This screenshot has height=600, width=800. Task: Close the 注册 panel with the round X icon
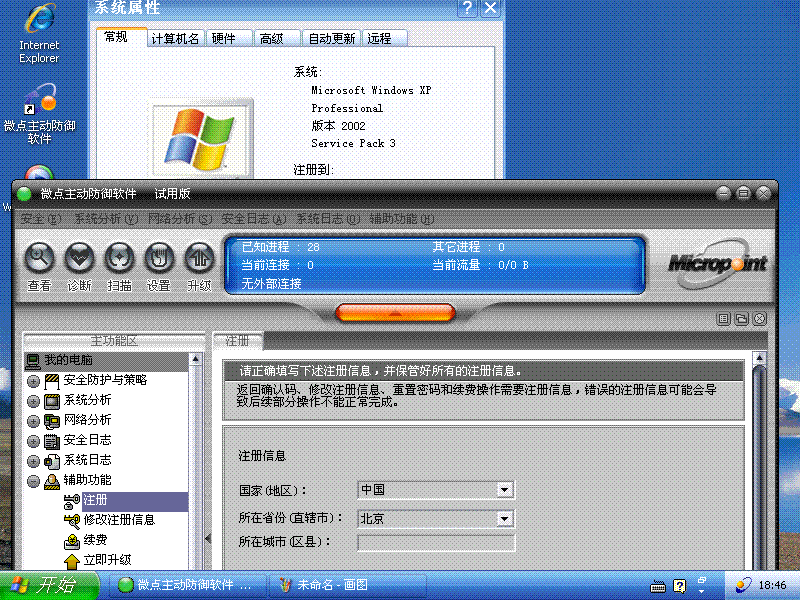(x=759, y=319)
